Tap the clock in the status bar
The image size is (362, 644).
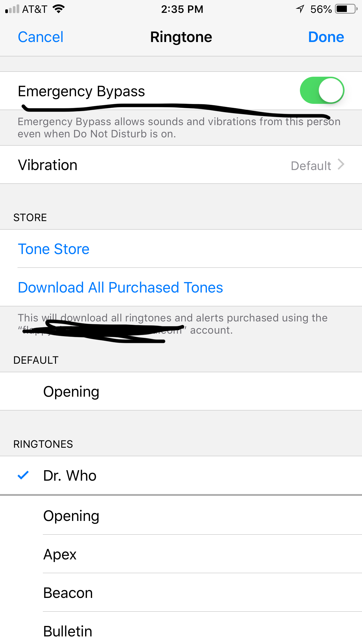tap(182, 9)
